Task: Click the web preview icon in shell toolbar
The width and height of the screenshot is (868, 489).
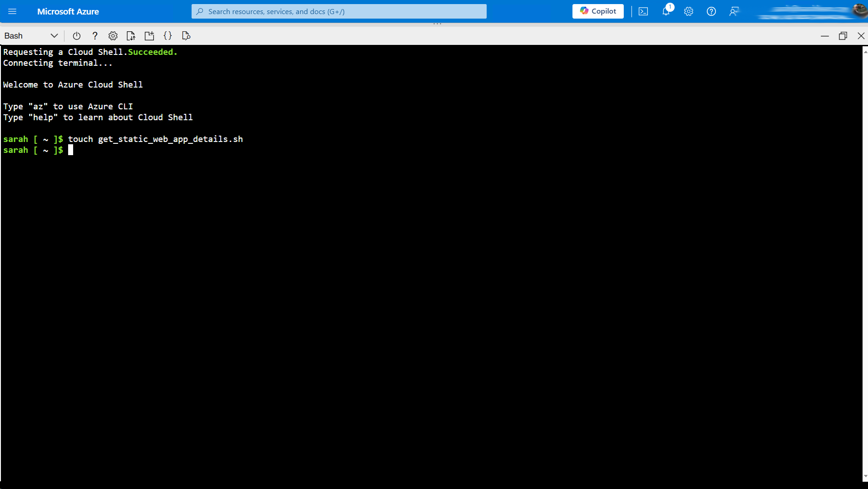Action: [186, 36]
